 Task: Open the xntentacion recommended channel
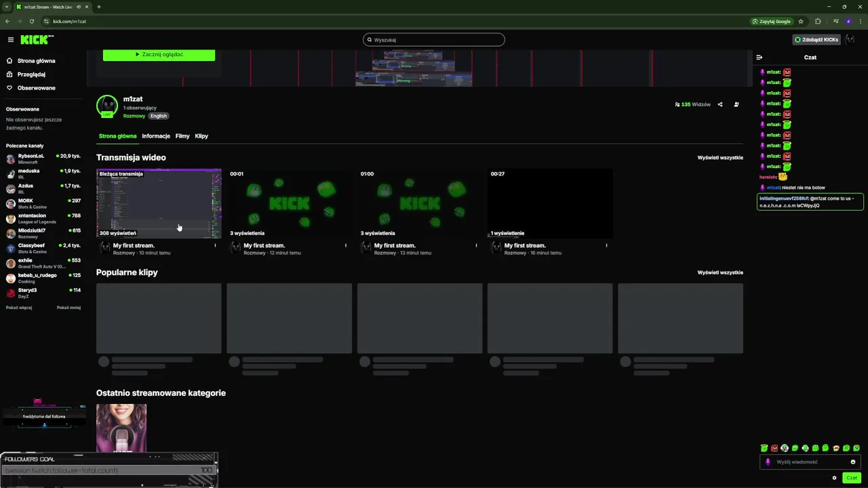tap(43, 218)
